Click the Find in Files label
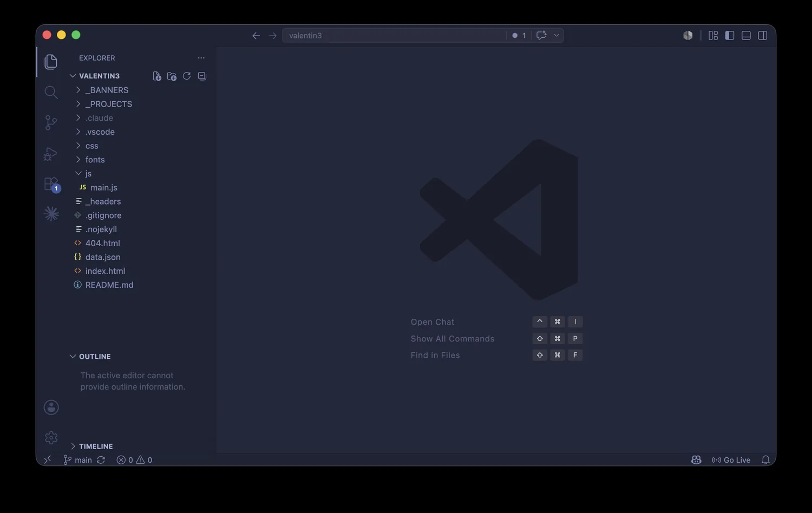The width and height of the screenshot is (812, 513). click(435, 356)
